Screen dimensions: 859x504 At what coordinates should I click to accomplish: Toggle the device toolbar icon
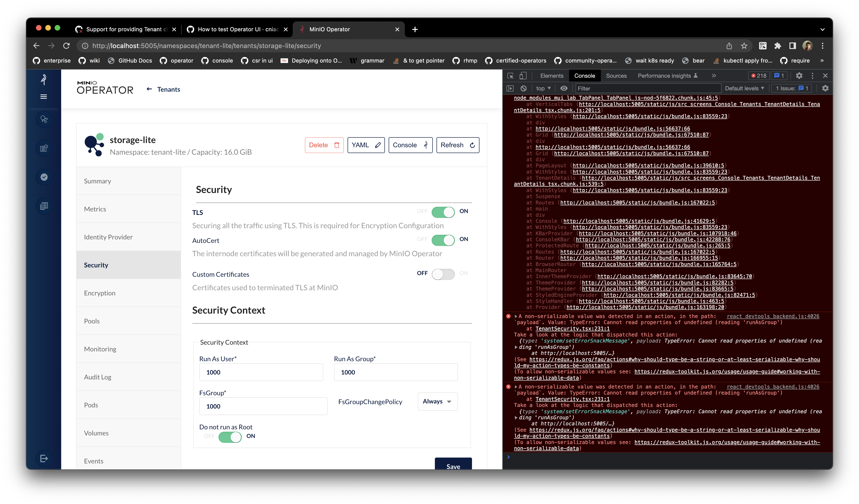tap(523, 76)
